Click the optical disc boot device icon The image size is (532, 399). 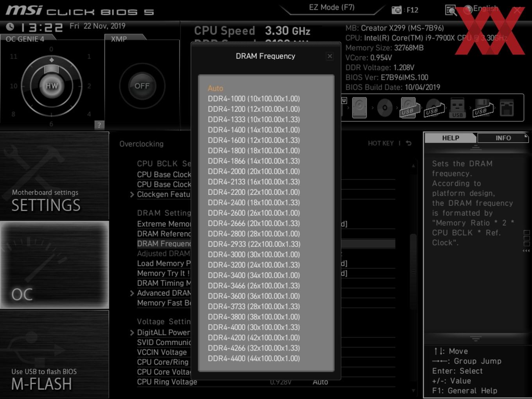385,108
